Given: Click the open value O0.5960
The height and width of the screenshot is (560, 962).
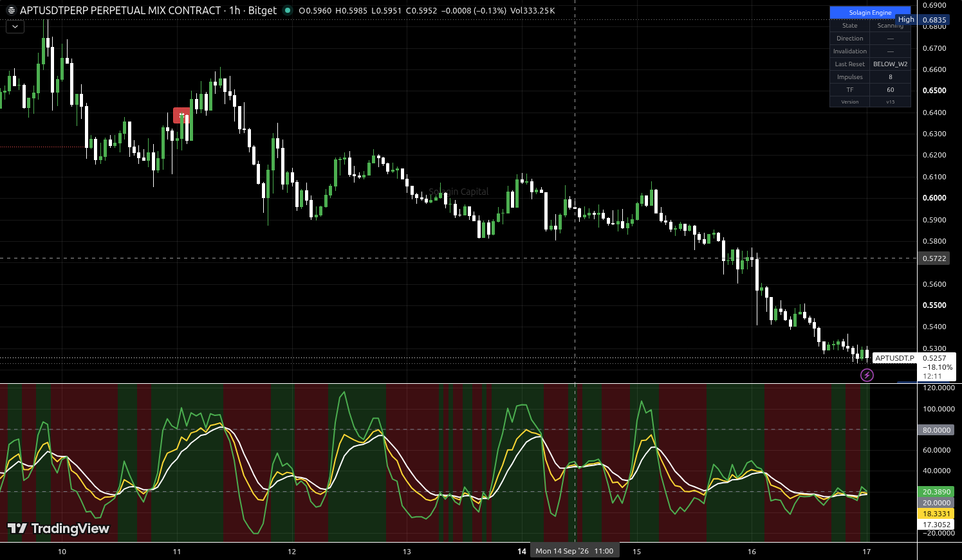Looking at the screenshot, I should [x=315, y=11].
